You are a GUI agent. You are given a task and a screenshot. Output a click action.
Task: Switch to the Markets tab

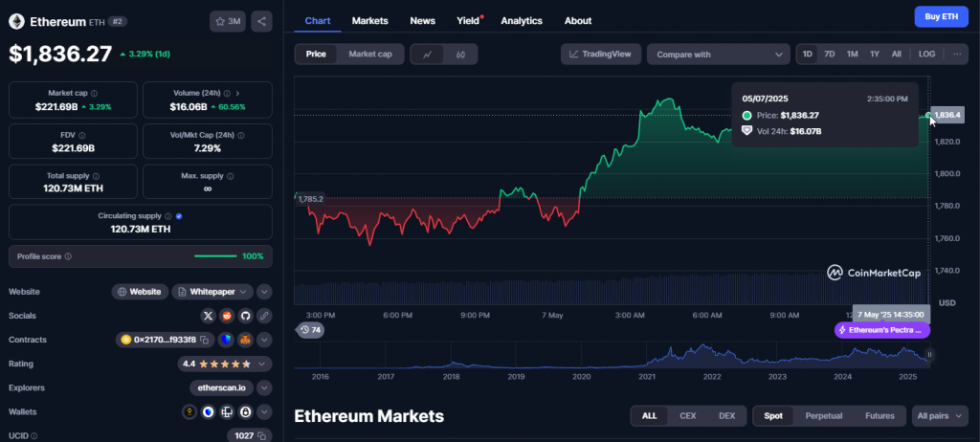coord(370,21)
